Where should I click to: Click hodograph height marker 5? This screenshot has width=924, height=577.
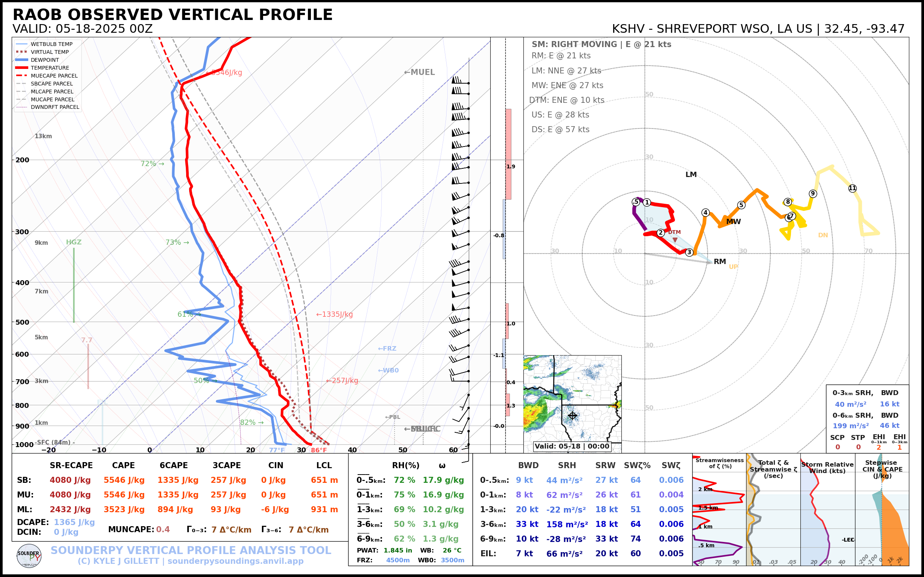pyautogui.click(x=741, y=205)
